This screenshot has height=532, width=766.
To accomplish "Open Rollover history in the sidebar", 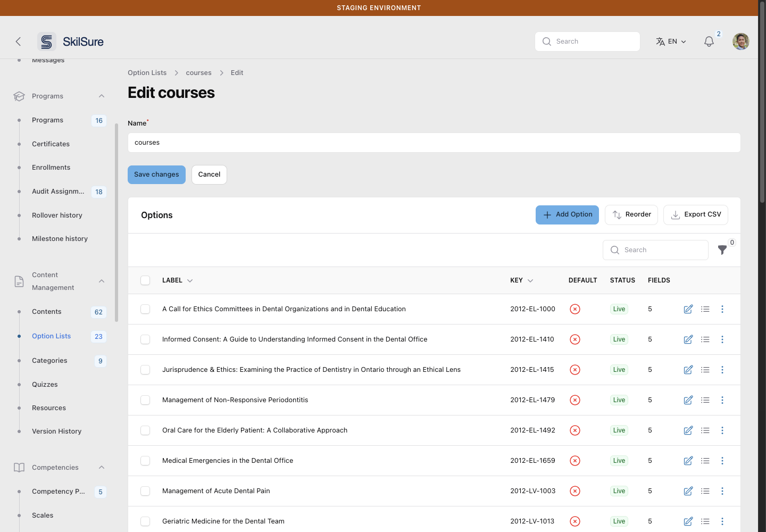I will (57, 215).
